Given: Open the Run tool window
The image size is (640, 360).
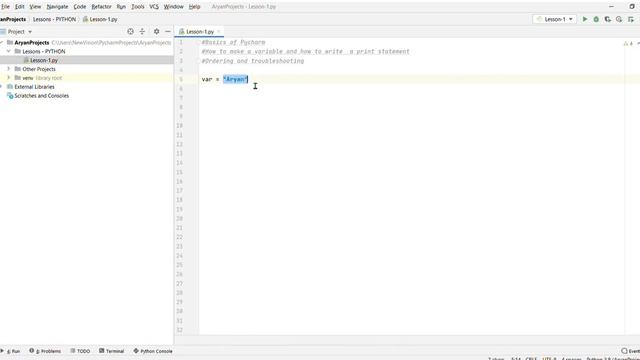Looking at the screenshot, I should 11,351.
